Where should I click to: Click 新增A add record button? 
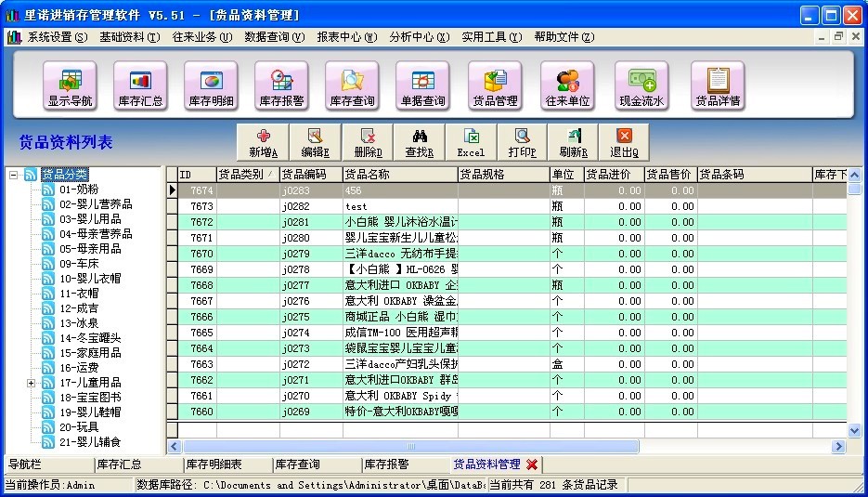[x=263, y=142]
